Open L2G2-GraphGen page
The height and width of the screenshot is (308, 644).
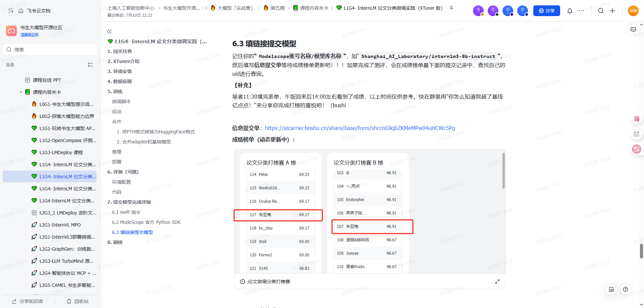coord(67,249)
